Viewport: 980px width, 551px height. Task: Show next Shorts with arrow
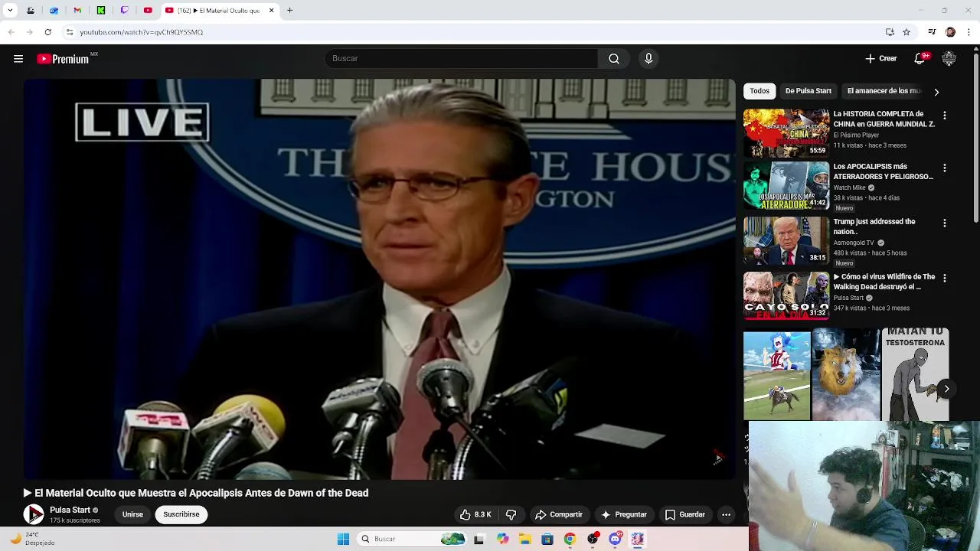946,389
